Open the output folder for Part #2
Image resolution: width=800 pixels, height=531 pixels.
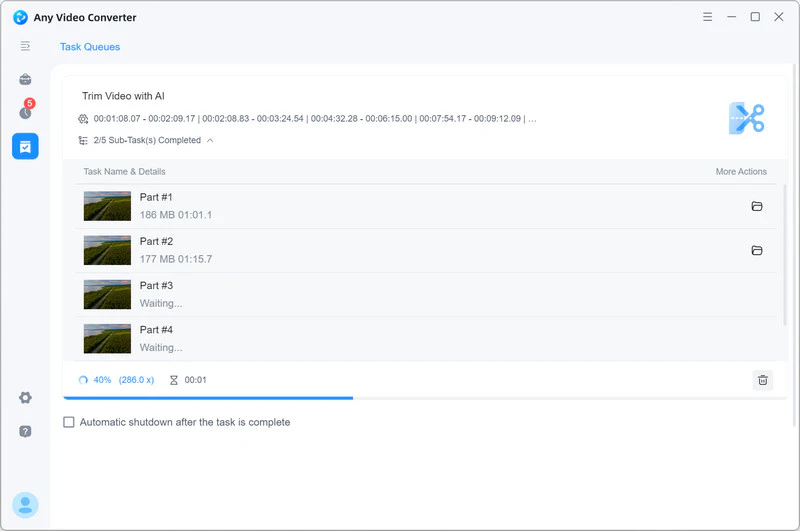pos(757,250)
